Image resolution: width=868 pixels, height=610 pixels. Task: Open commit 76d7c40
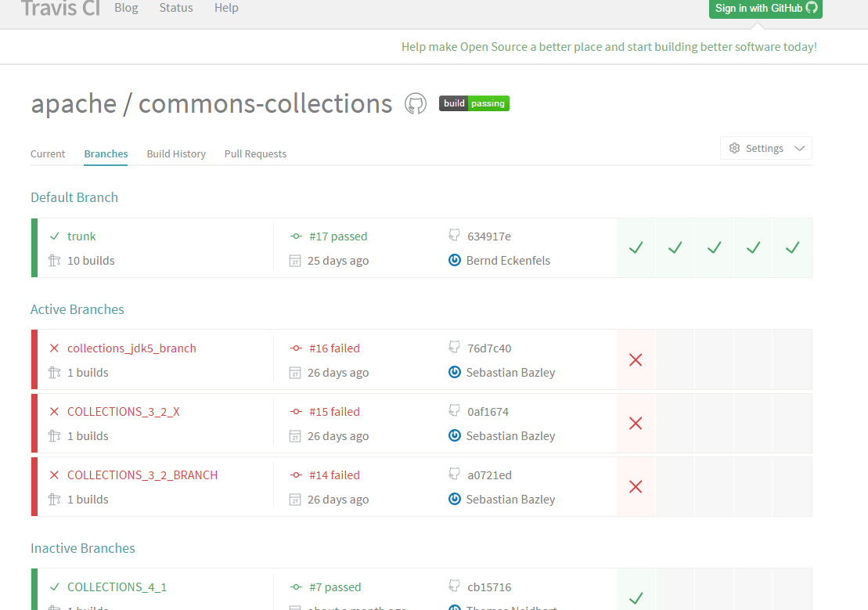(489, 348)
